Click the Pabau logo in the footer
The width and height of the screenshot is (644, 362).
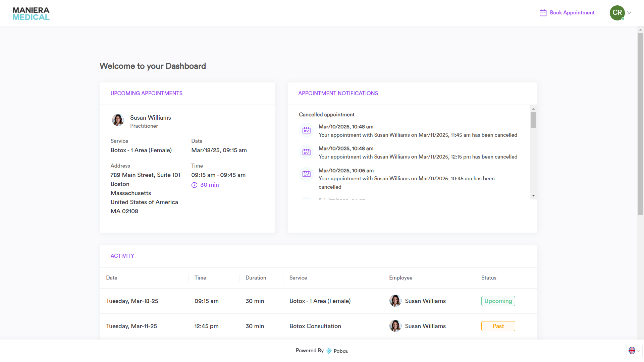[x=337, y=351]
